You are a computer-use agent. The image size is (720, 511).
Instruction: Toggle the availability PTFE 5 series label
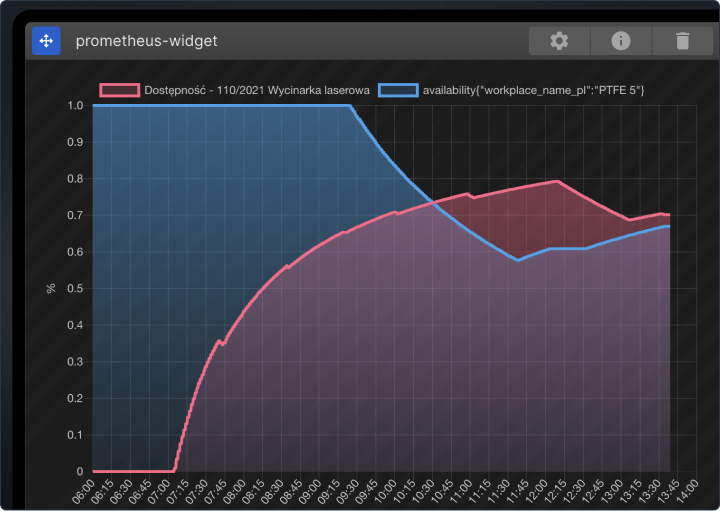533,90
